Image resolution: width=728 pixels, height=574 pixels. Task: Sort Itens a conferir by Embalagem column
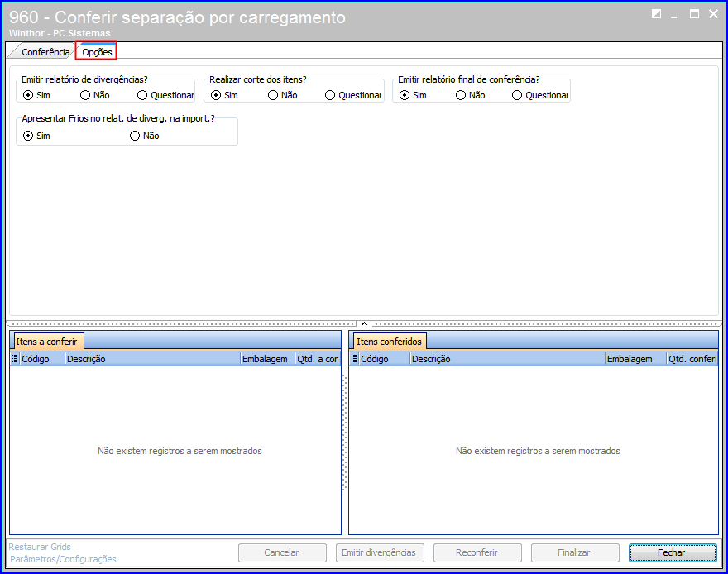click(267, 359)
